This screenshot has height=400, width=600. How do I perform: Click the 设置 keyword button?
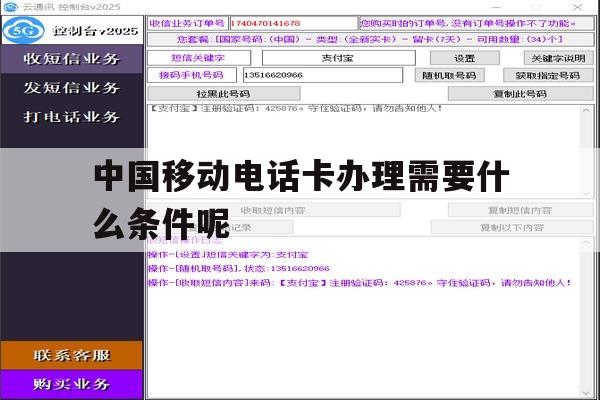point(465,58)
